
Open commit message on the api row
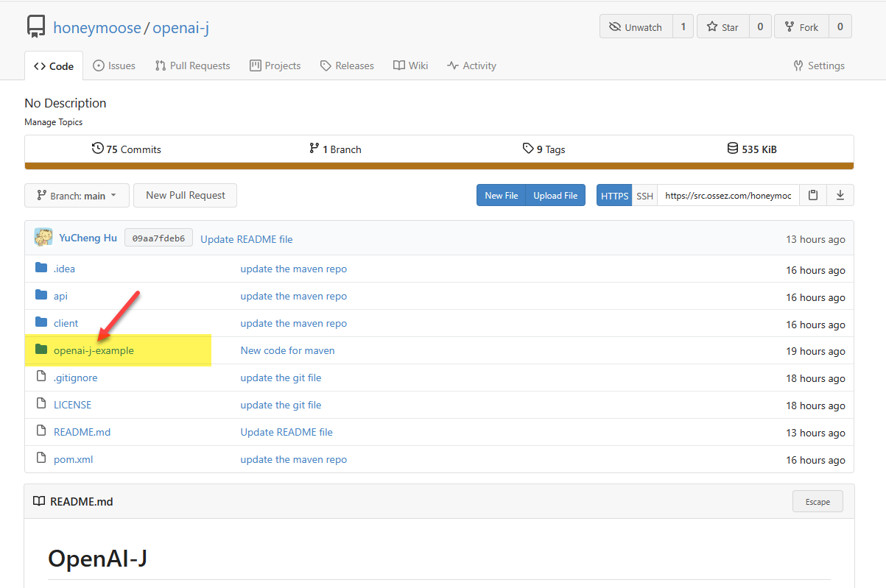click(x=294, y=296)
